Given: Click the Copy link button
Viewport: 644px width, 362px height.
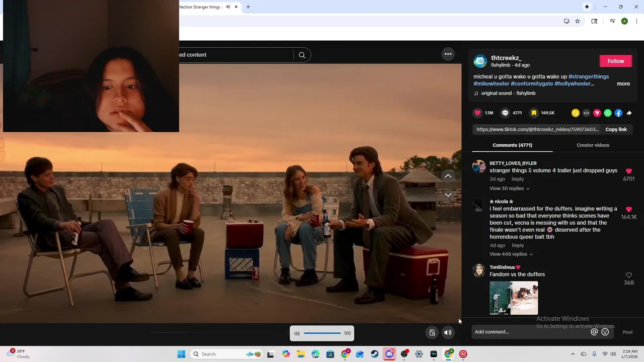Looking at the screenshot, I should point(616,129).
